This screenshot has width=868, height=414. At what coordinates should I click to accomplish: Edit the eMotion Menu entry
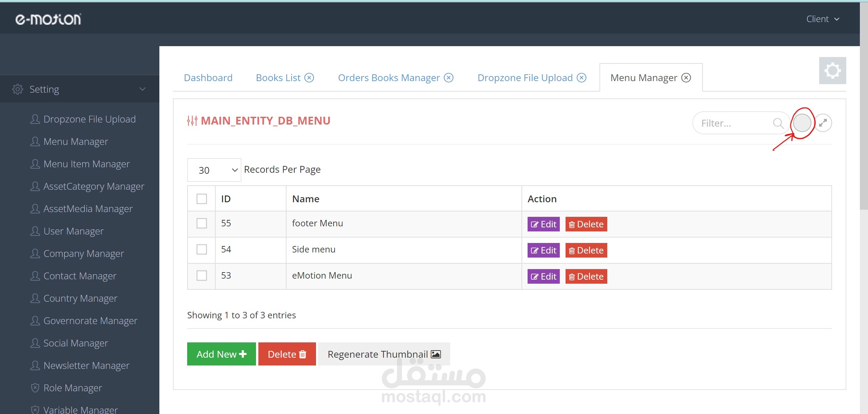pyautogui.click(x=543, y=276)
